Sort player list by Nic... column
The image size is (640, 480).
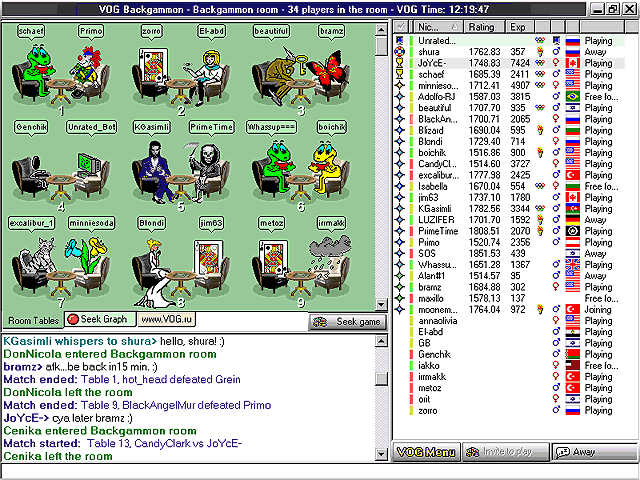[437, 27]
